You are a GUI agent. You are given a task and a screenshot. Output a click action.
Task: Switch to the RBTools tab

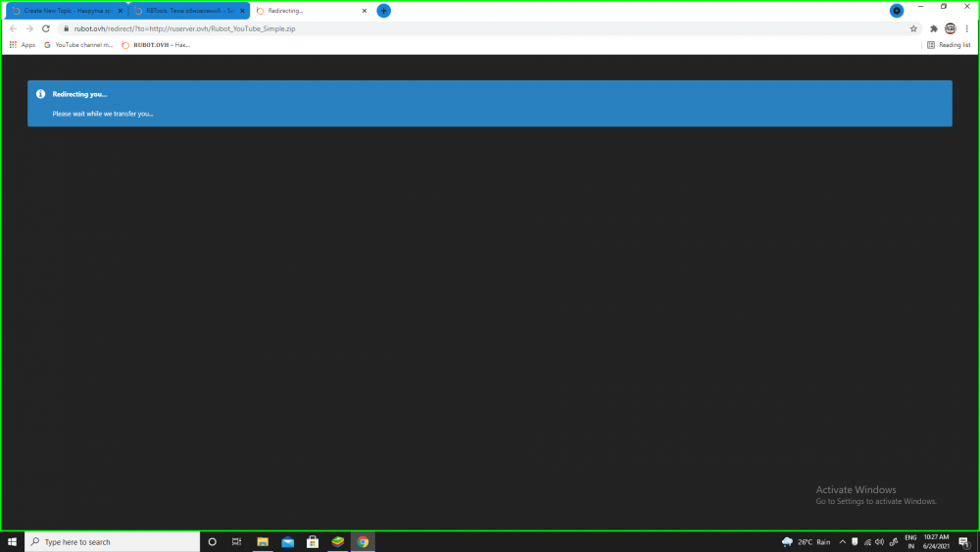coord(189,11)
